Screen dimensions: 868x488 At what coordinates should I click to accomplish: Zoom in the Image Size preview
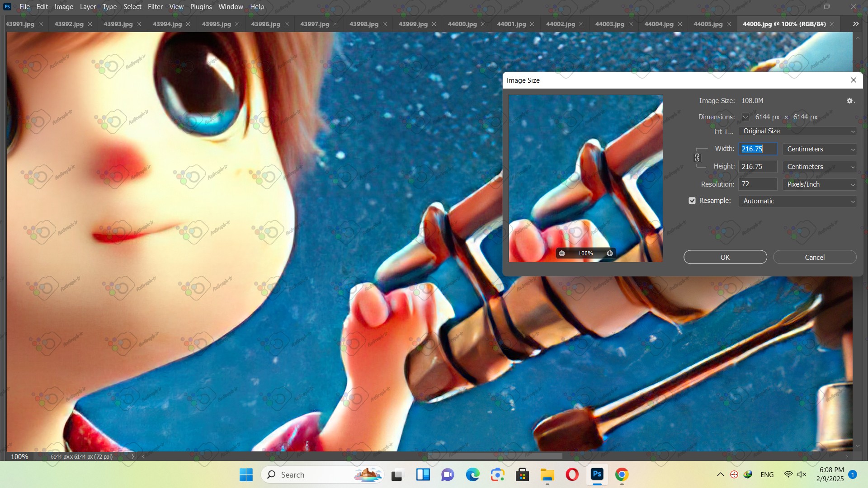coord(610,253)
